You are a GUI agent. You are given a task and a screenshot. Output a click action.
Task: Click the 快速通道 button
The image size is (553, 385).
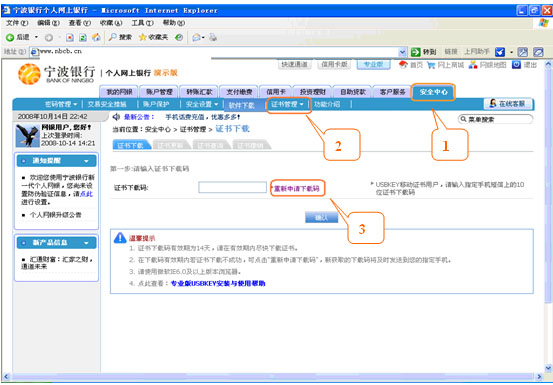(x=294, y=65)
